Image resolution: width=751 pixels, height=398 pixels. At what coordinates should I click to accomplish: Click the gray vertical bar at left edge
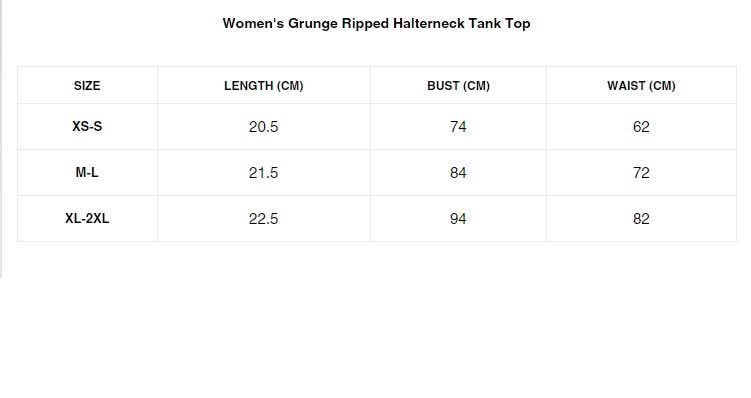click(x=1, y=139)
